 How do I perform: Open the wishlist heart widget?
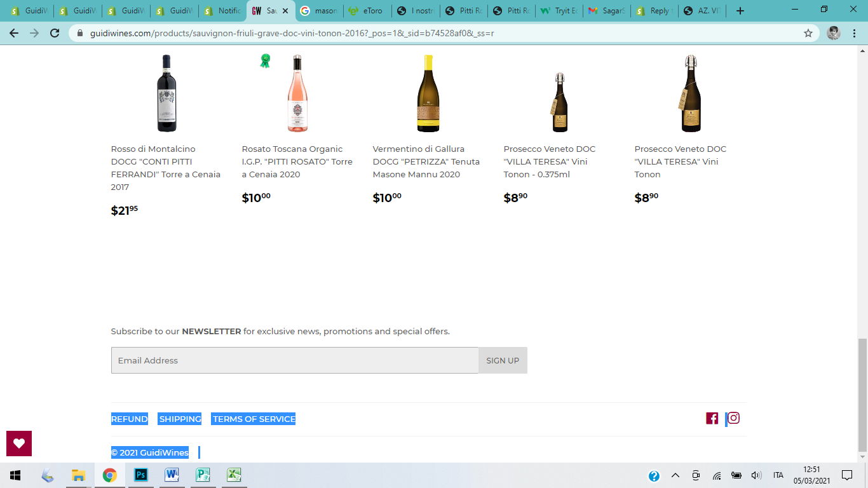(x=19, y=444)
